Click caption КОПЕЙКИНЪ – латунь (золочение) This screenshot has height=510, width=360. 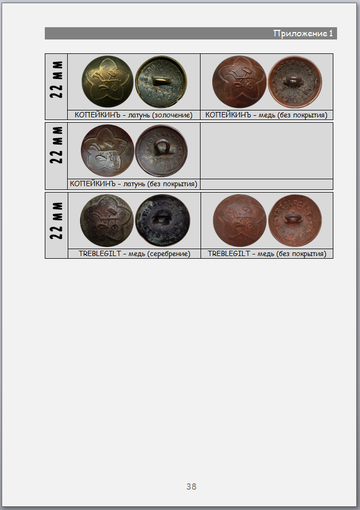pyautogui.click(x=133, y=115)
